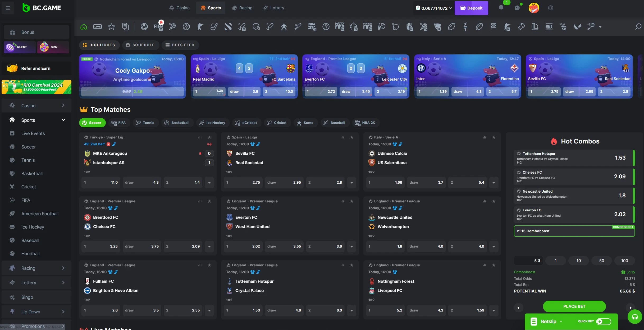The height and width of the screenshot is (330, 644).
Task: Open the sports search magnifier icon
Action: [638, 26]
